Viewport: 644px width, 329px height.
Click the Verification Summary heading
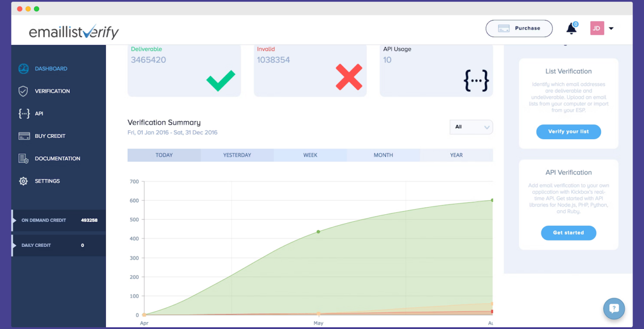point(164,122)
